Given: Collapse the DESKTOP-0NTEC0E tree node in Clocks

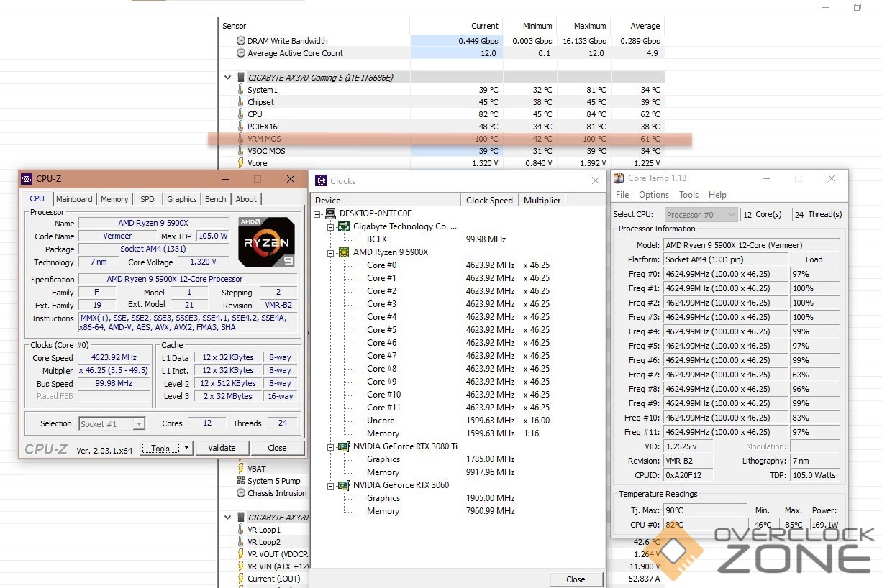Looking at the screenshot, I should pyautogui.click(x=318, y=213).
